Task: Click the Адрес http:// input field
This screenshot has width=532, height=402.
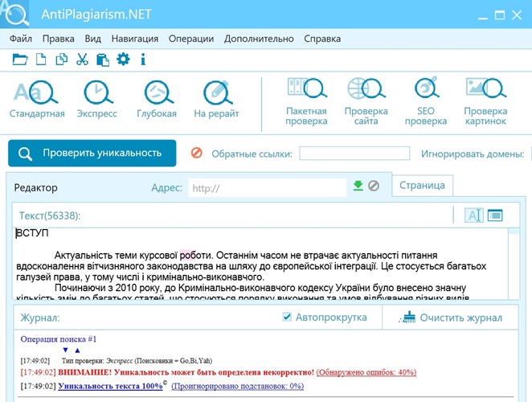Action: click(268, 188)
